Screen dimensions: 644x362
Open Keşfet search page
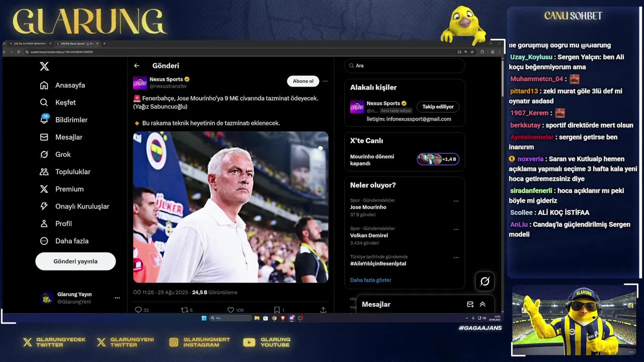click(x=58, y=103)
